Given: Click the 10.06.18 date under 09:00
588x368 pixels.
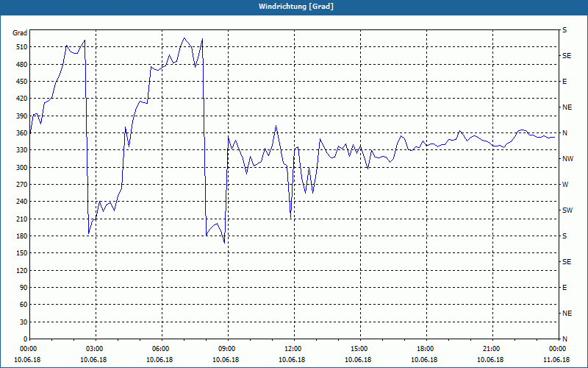Looking at the screenshot, I should (226, 360).
